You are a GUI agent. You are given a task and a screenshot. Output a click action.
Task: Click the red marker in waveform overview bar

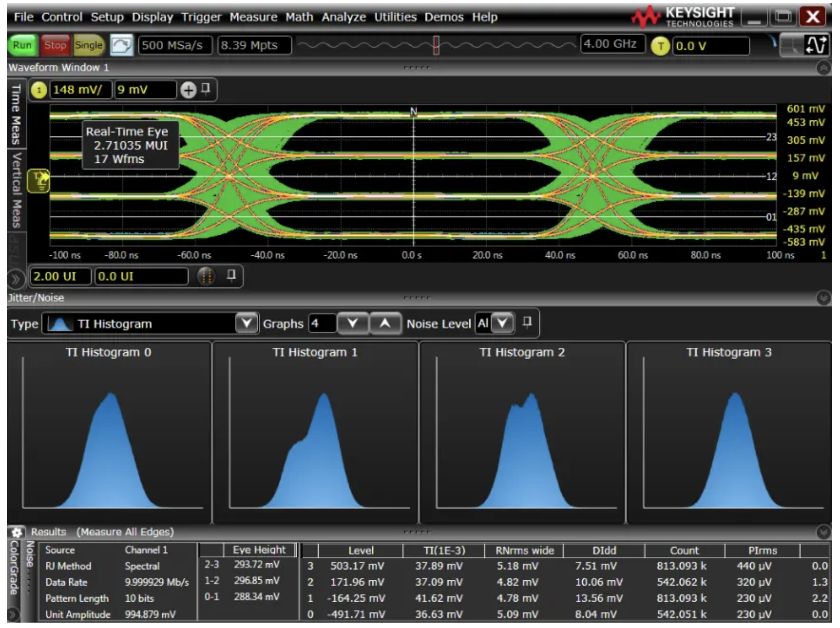436,45
